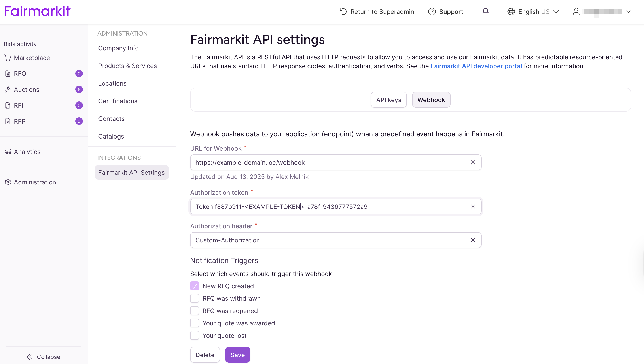
Task: Click the Save button
Action: click(x=237, y=355)
